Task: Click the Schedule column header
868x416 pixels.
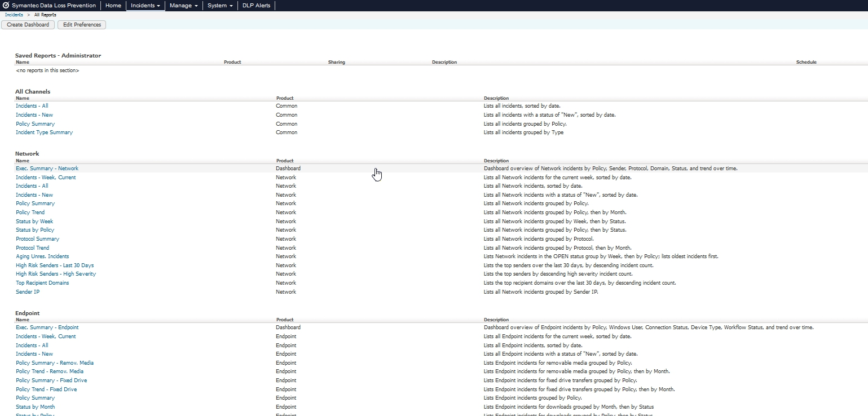Action: (x=806, y=62)
